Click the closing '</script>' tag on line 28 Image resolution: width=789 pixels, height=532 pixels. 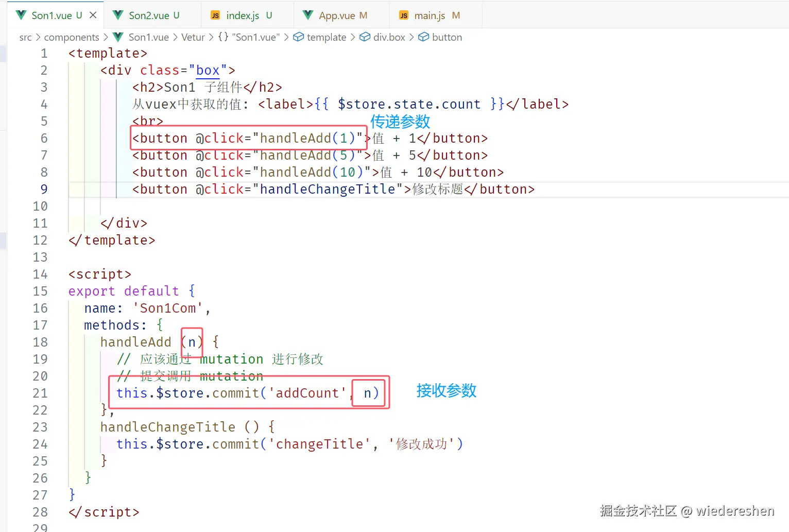click(x=104, y=512)
